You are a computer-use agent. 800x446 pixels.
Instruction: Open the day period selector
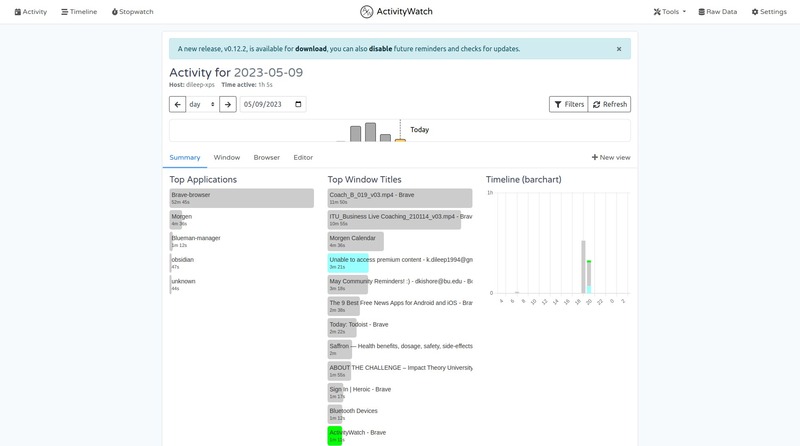tap(203, 104)
